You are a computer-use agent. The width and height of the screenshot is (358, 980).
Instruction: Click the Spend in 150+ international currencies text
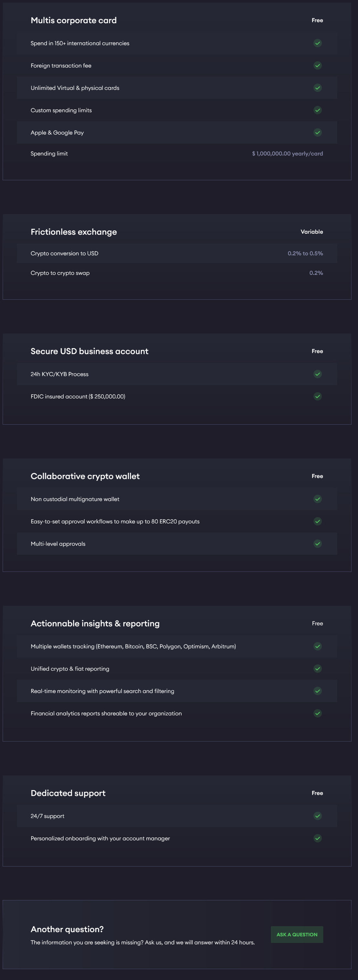(x=80, y=43)
